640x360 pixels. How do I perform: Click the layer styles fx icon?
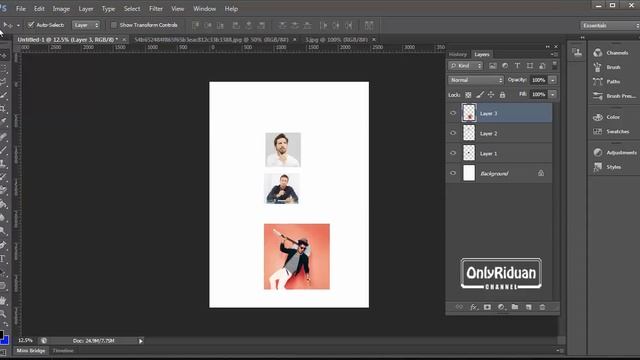coord(473,307)
